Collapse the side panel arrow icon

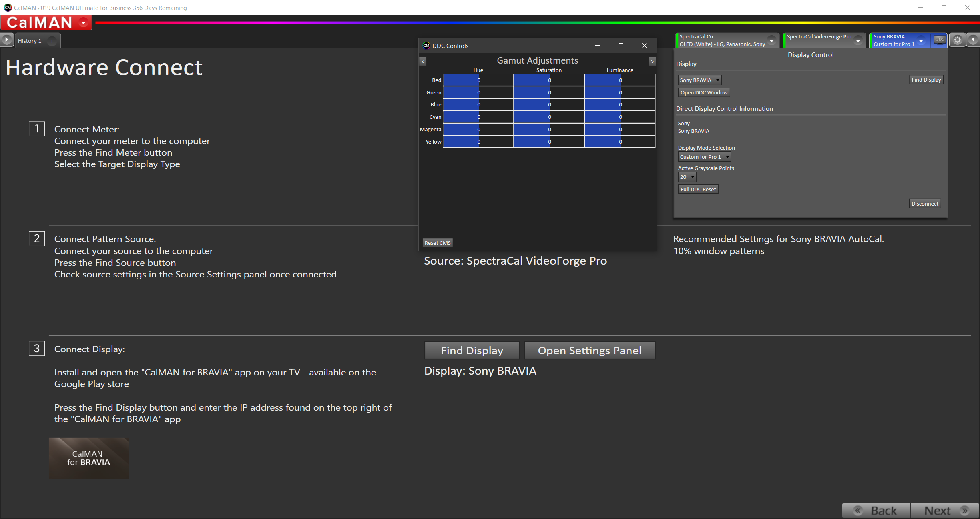973,40
